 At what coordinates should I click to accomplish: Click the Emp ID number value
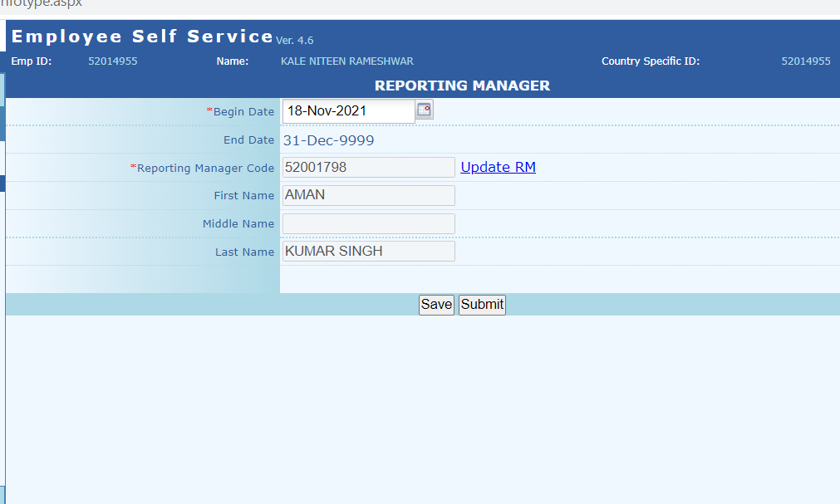click(112, 61)
